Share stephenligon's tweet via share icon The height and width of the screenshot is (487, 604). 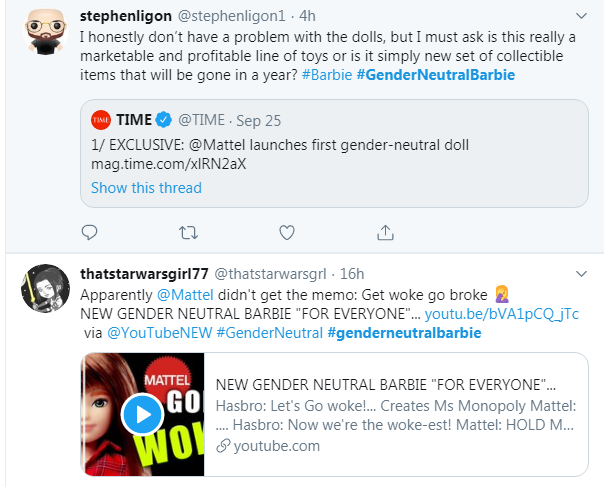click(x=385, y=232)
